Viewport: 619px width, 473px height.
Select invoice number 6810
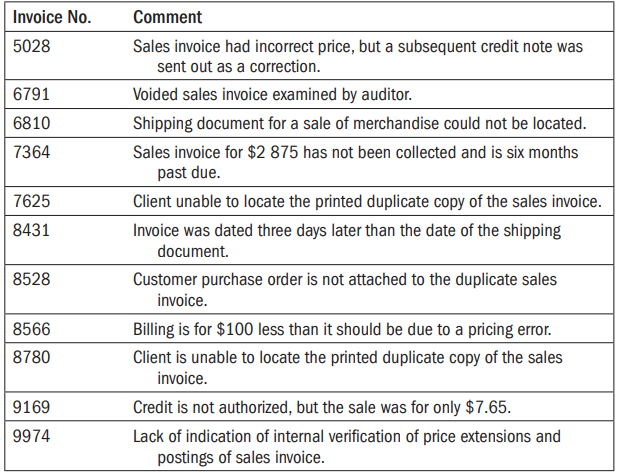[32, 124]
